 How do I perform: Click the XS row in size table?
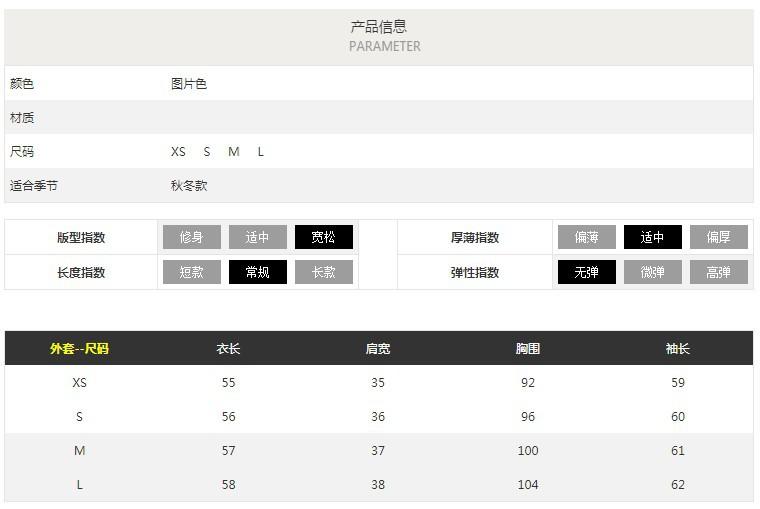tap(379, 382)
